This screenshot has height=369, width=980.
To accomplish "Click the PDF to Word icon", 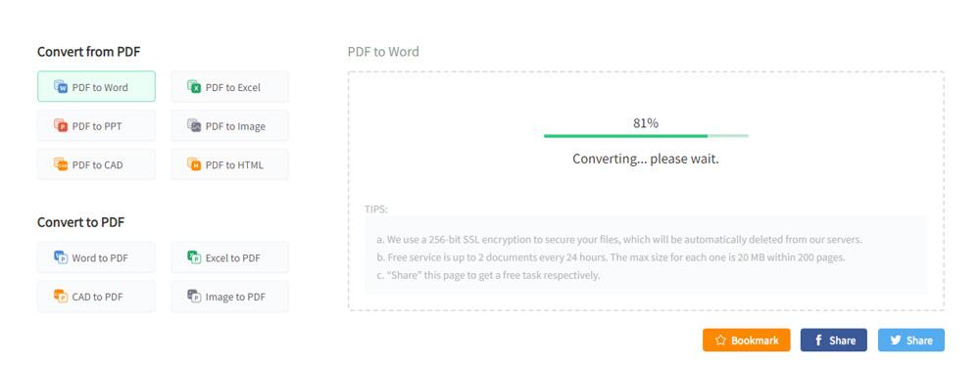I will [x=61, y=87].
